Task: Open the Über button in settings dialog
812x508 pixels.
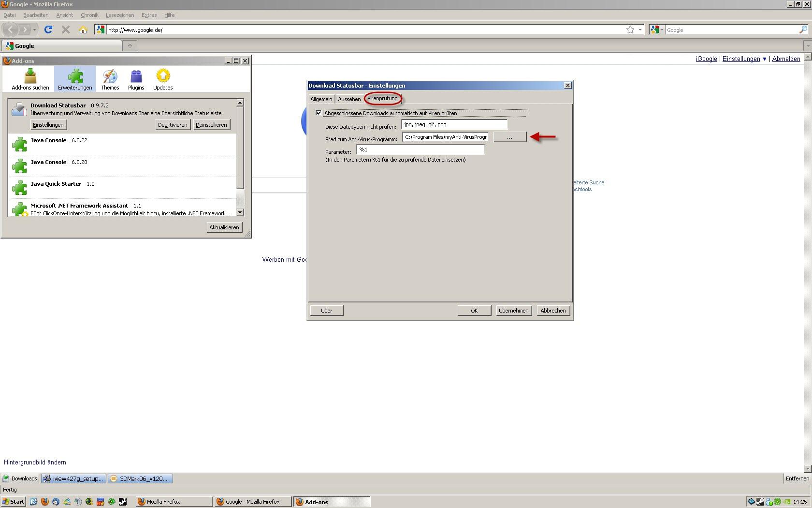Action: coord(327,311)
